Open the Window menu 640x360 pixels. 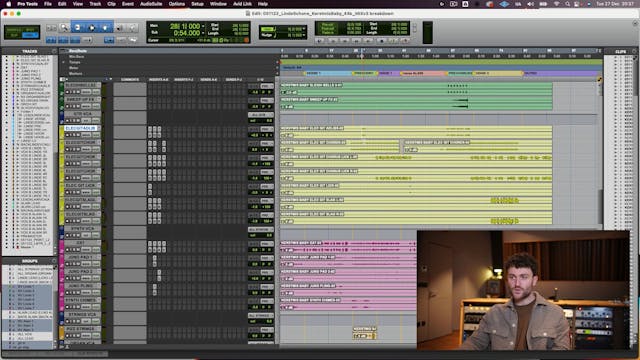(x=218, y=4)
